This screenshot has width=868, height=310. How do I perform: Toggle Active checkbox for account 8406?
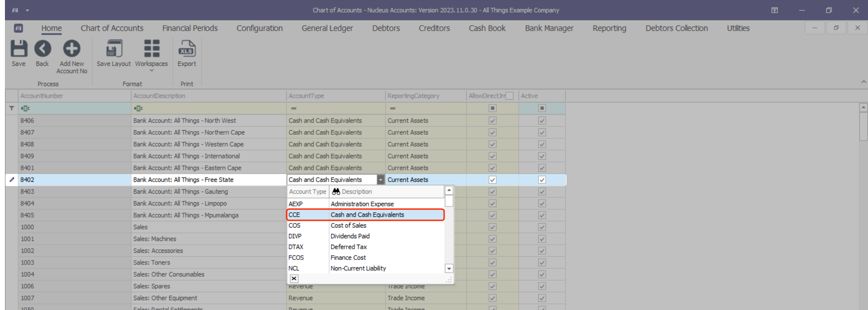click(x=542, y=121)
